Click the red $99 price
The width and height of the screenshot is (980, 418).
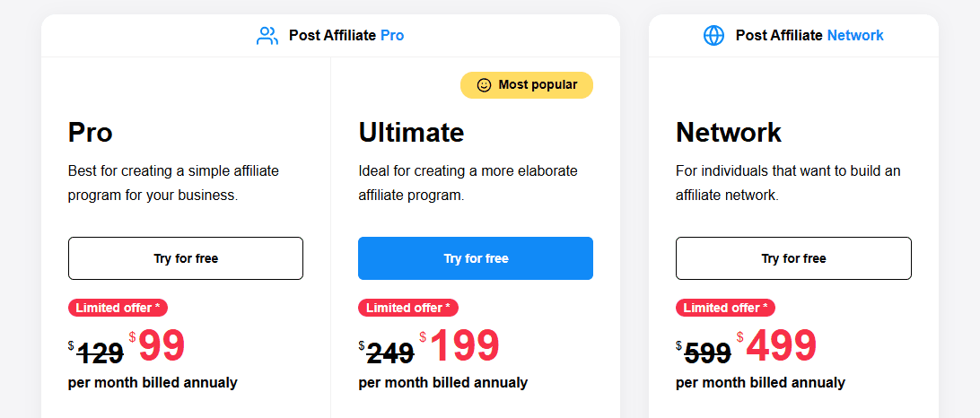158,345
